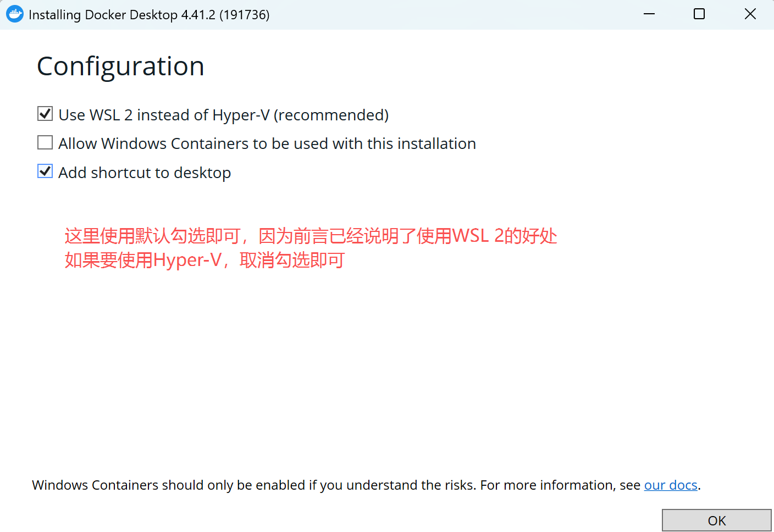Click the "Add shortcut to desktop" label text

(145, 173)
